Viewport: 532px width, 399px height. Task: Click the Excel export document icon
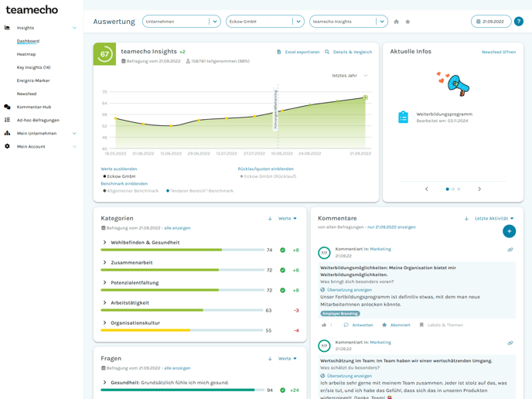pyautogui.click(x=279, y=52)
